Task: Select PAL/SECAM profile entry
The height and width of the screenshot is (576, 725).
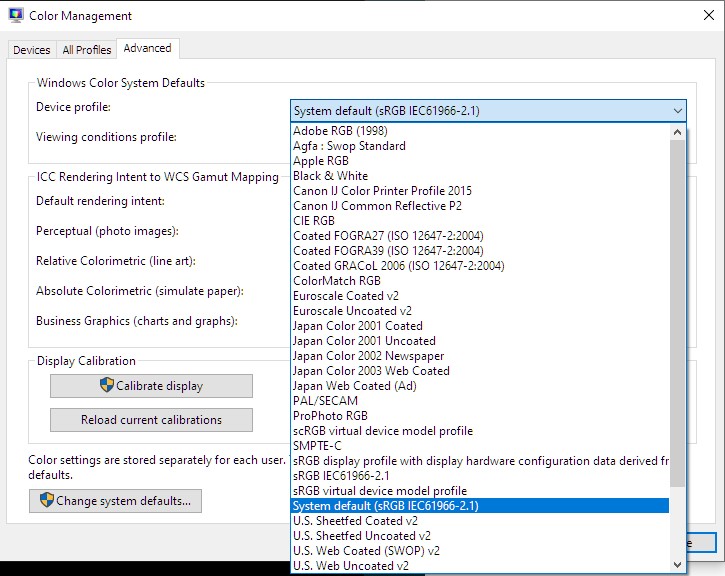Action: [325, 401]
